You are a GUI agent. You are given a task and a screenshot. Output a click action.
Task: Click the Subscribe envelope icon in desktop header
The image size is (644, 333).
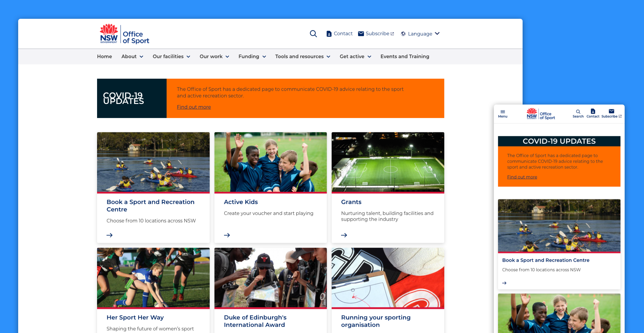[361, 34]
